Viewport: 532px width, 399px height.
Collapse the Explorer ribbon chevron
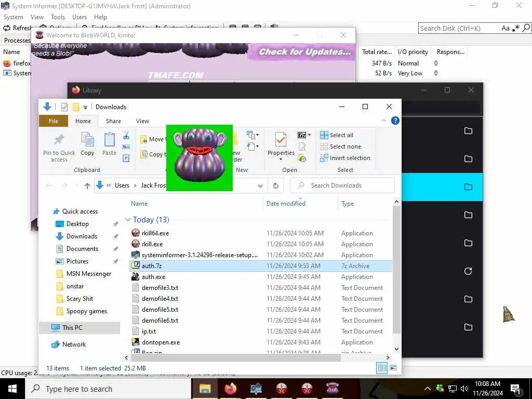384,121
